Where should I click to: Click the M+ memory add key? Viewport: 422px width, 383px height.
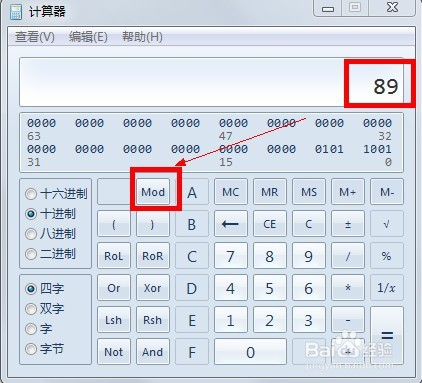click(x=348, y=192)
